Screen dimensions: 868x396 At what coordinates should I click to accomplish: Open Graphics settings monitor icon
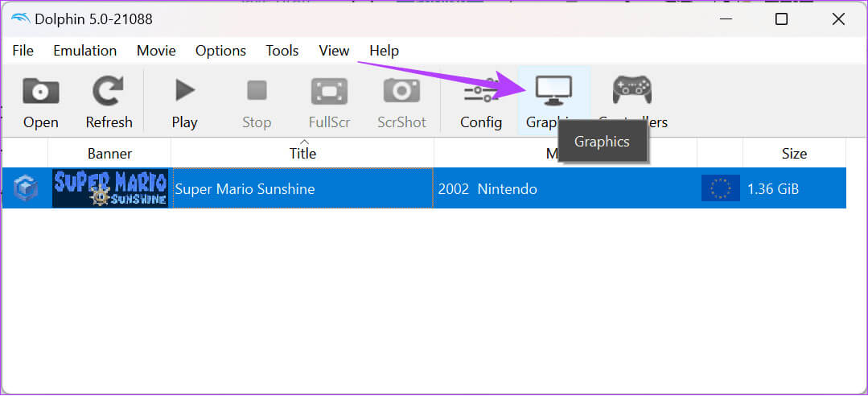[553, 91]
